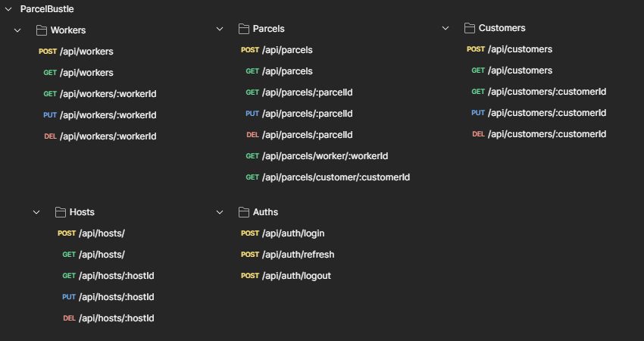Click the Customers folder icon

[x=470, y=28]
